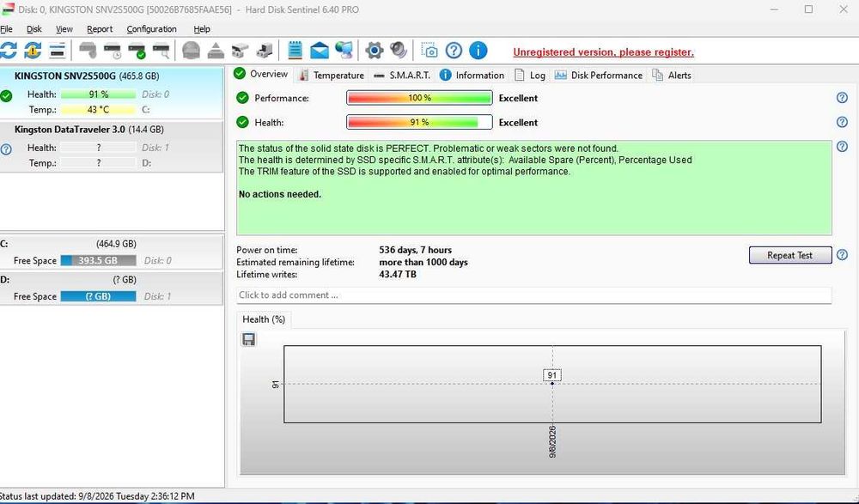The image size is (859, 504).
Task: Click the blue info about icon
Action: [x=478, y=51]
